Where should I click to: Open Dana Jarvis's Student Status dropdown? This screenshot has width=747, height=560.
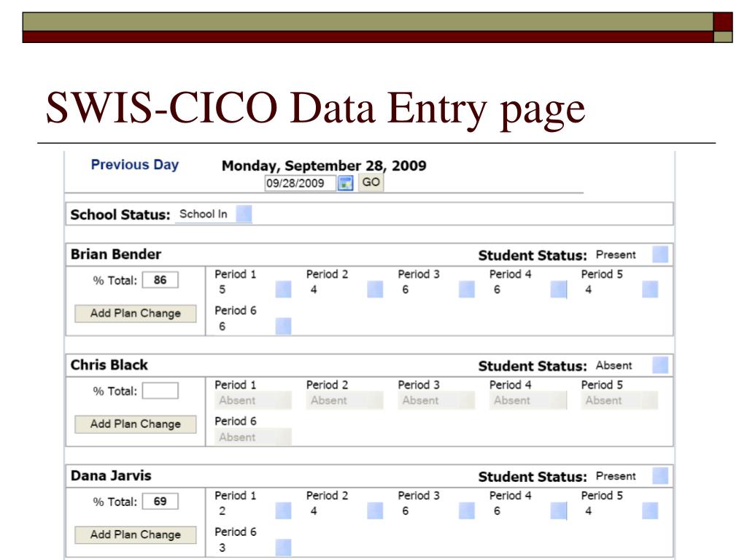click(659, 475)
